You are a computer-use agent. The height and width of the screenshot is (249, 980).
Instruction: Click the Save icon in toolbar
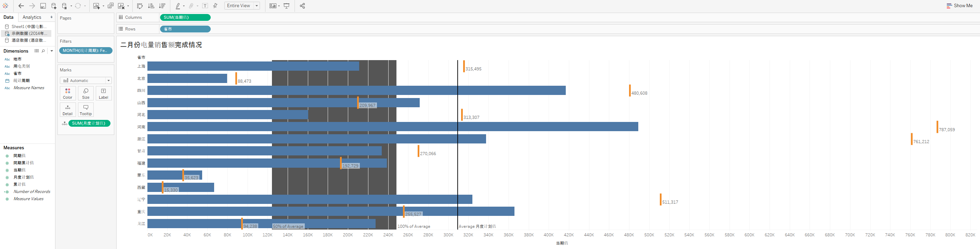coord(43,6)
